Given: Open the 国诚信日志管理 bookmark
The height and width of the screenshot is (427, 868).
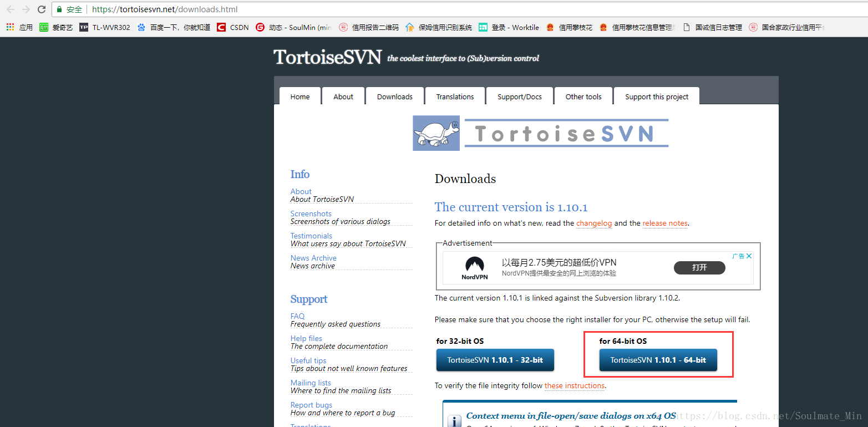Looking at the screenshot, I should [x=713, y=27].
